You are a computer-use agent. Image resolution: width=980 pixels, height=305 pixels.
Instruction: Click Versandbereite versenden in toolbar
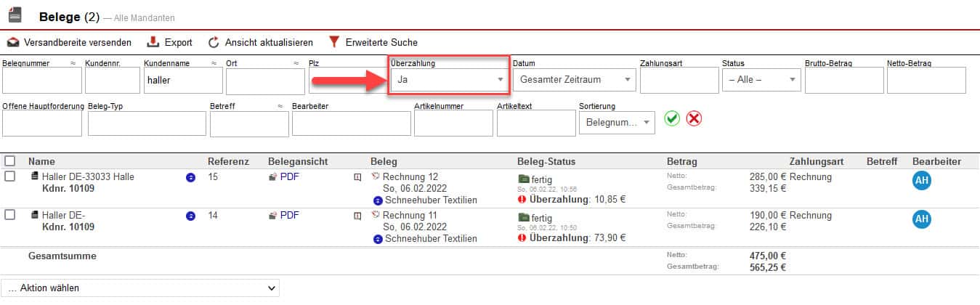(x=70, y=42)
